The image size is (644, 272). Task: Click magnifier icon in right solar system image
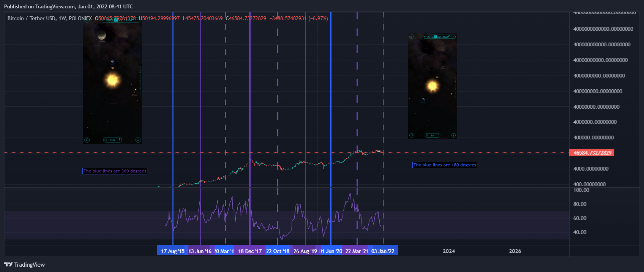tap(411, 135)
